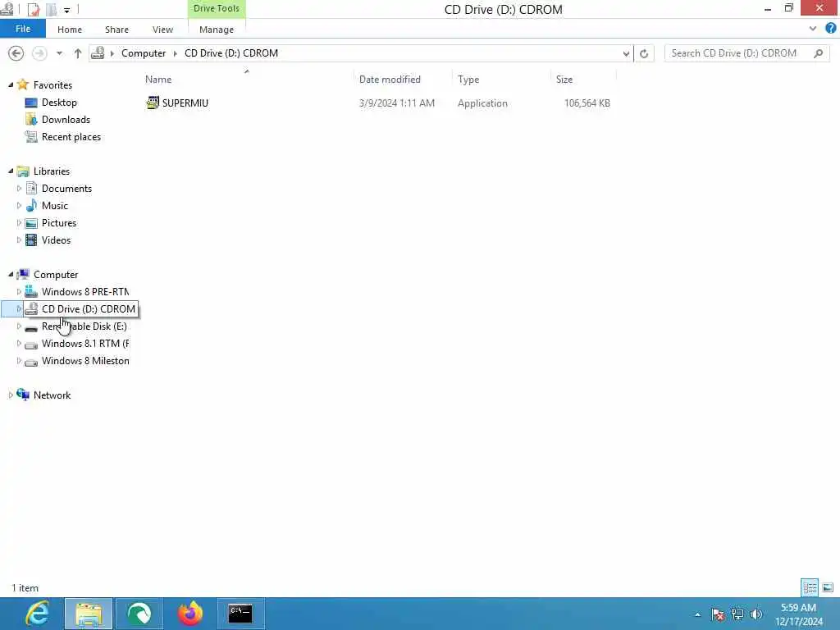Open the recent locations dropdown arrow
The image size is (840, 630).
(59, 53)
